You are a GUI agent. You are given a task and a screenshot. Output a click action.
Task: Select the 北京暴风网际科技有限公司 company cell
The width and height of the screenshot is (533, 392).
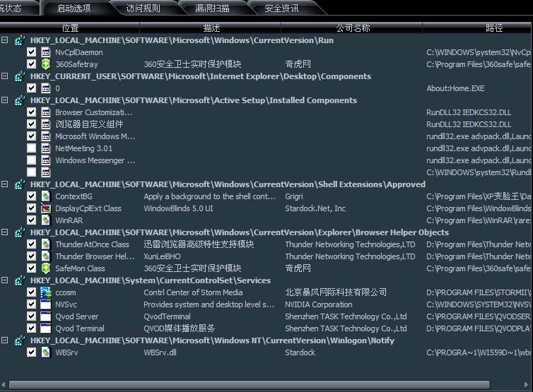point(336,292)
